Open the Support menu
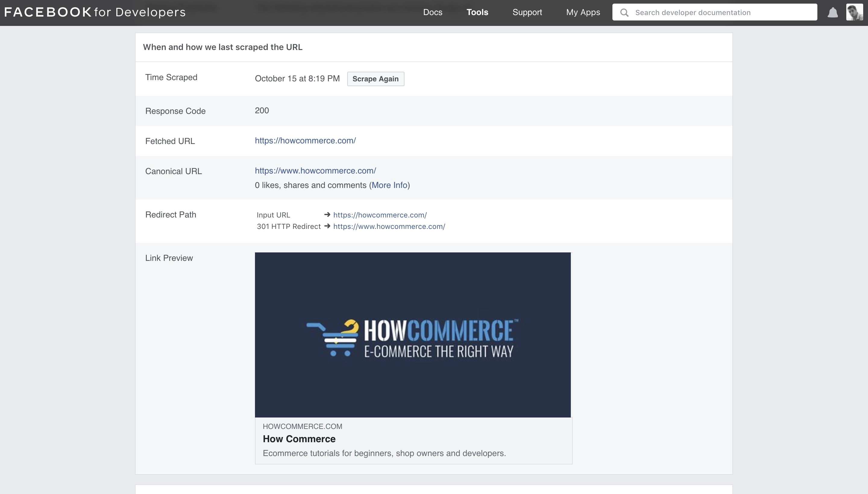The height and width of the screenshot is (494, 868). (527, 12)
